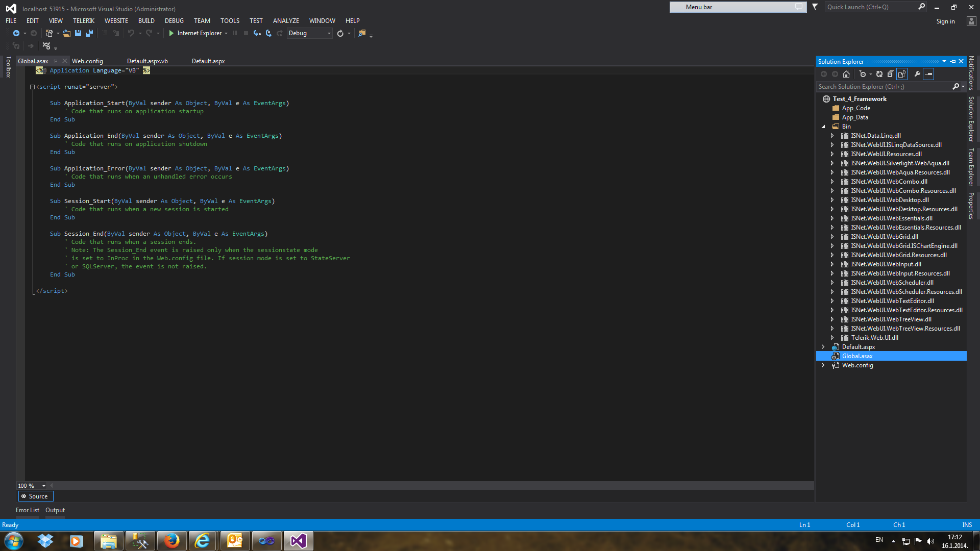Toggle Preview Selected Items in Solution Explorer
980x551 pixels.
click(929, 74)
